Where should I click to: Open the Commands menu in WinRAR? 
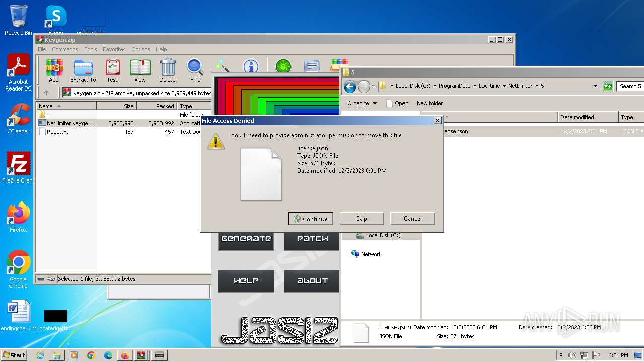pyautogui.click(x=65, y=49)
